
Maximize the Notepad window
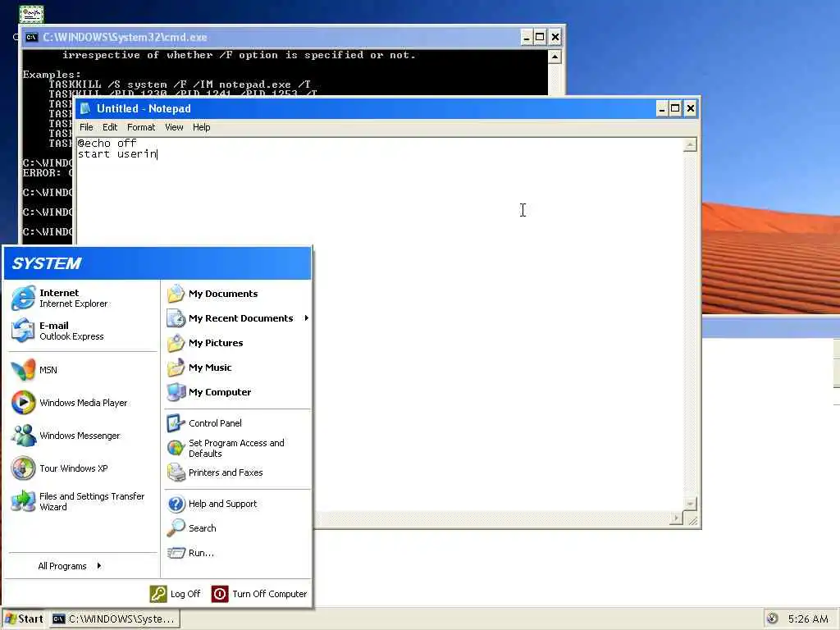[x=676, y=109]
